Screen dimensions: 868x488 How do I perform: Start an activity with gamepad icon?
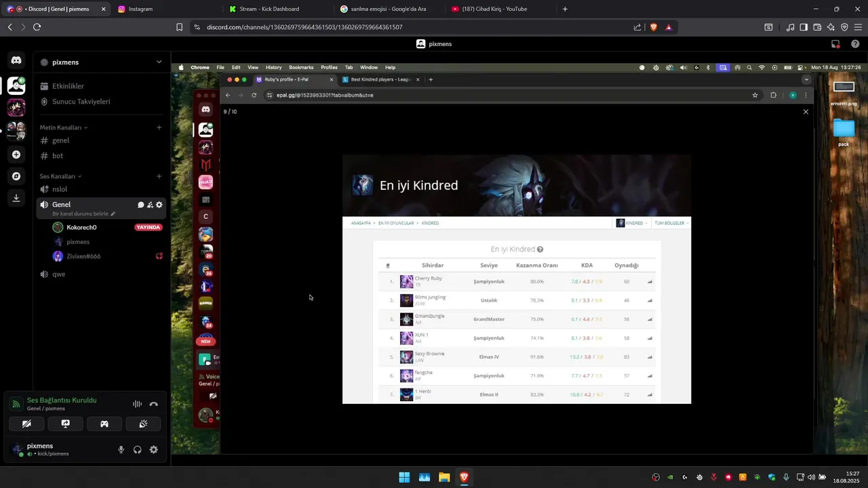[x=104, y=424]
